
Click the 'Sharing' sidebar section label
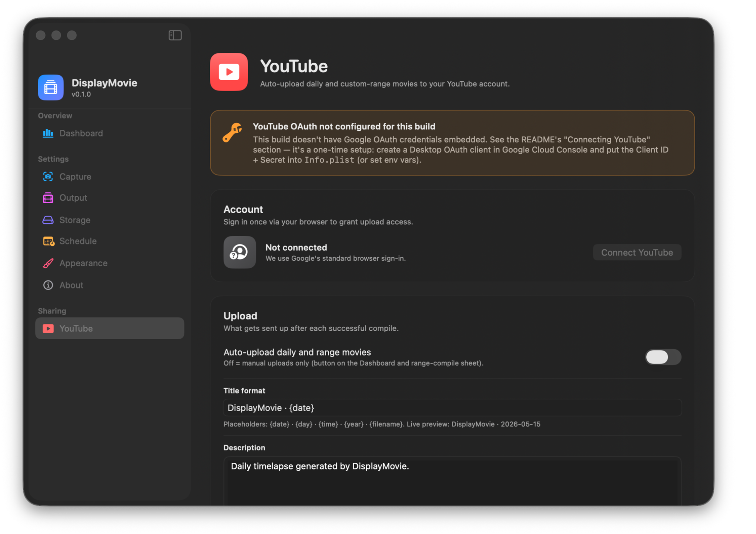point(52,311)
